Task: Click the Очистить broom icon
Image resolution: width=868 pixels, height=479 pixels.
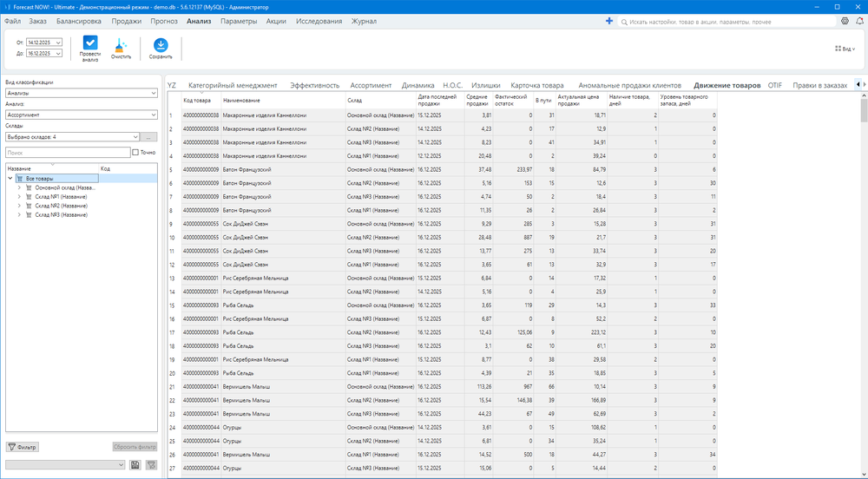Action: pos(121,43)
